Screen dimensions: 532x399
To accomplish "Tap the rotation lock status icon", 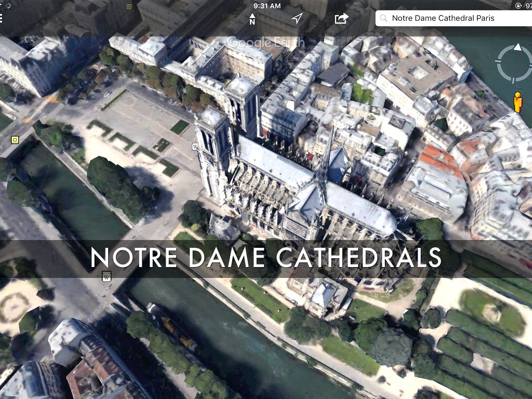I will (518, 6).
